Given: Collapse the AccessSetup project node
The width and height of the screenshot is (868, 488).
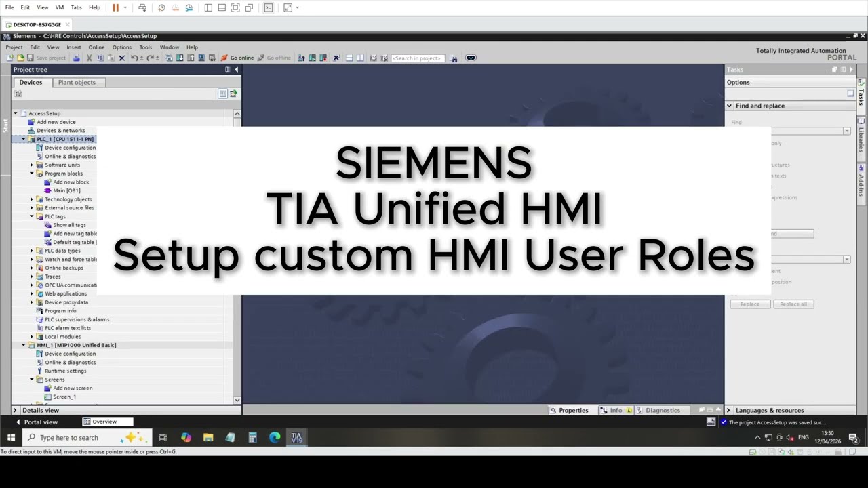Looking at the screenshot, I should [x=16, y=113].
